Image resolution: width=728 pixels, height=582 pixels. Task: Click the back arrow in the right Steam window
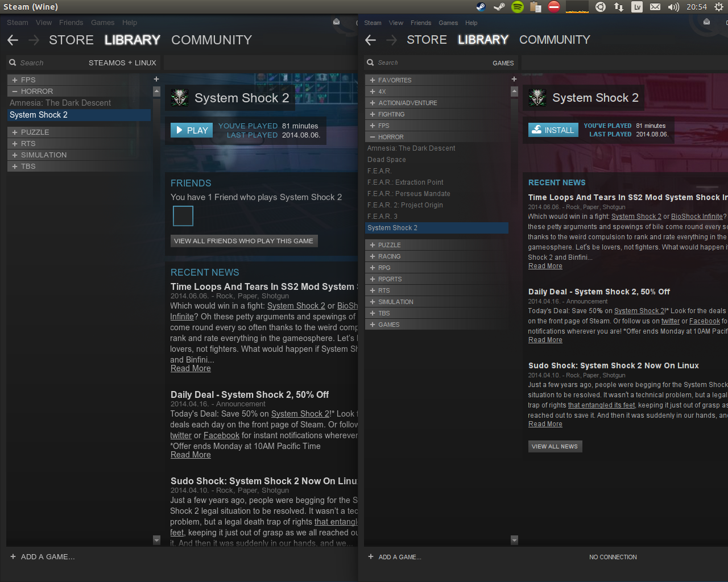pos(371,40)
